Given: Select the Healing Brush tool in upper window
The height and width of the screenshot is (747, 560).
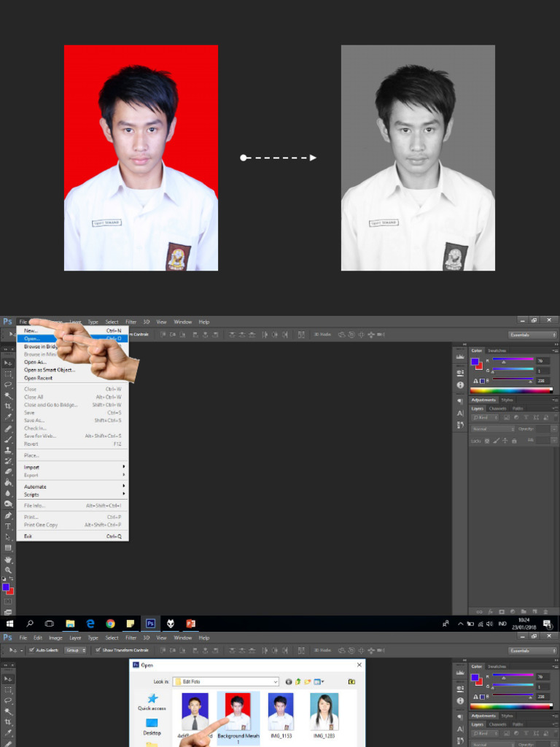Looking at the screenshot, I should [x=8, y=429].
